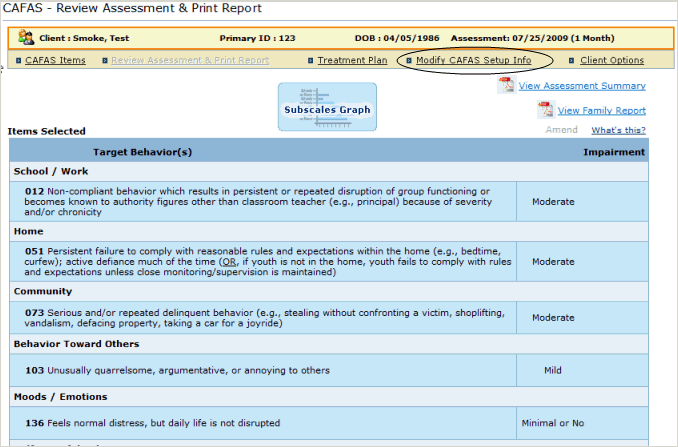Click the PDF icon next to View Assessment Summary
This screenshot has height=447, width=678.
click(506, 85)
